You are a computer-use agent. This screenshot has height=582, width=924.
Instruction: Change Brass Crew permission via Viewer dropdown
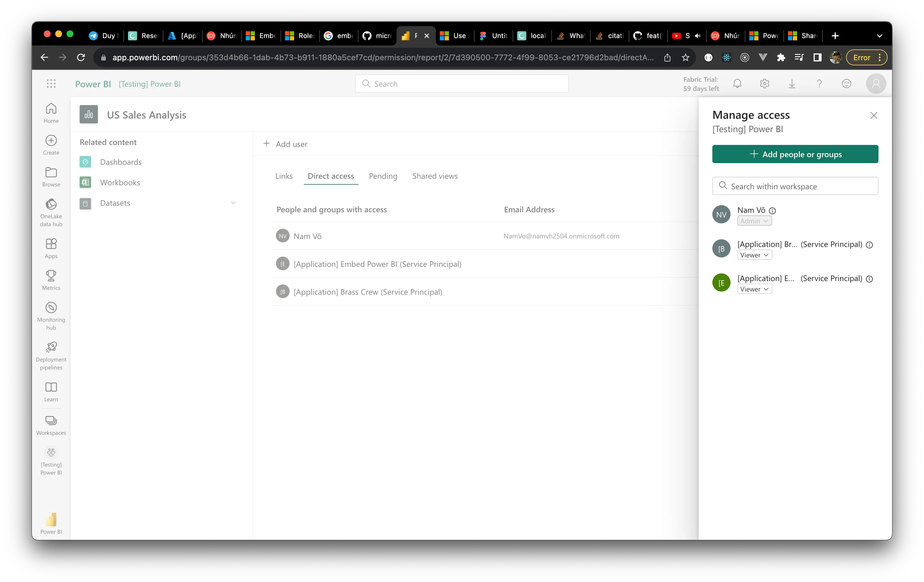[754, 255]
